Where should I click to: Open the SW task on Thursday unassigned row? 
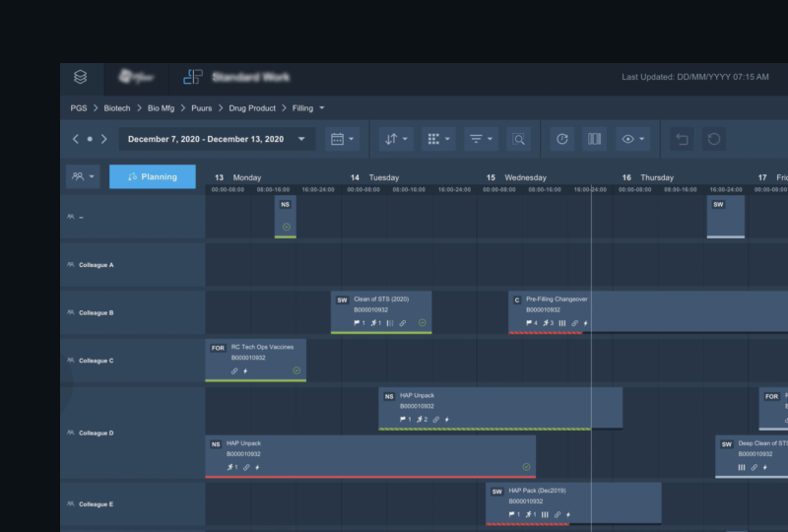(726, 217)
